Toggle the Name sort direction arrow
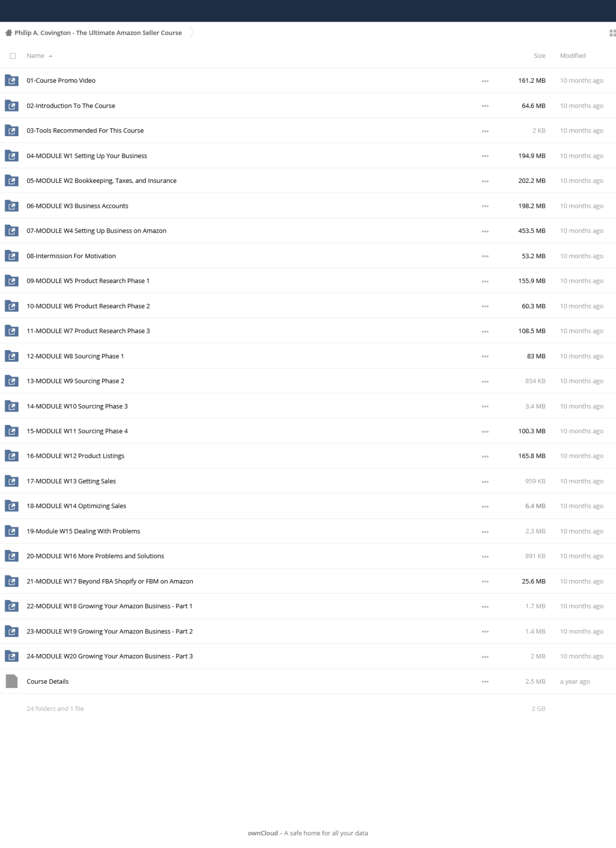This screenshot has width=616, height=848. (x=50, y=56)
